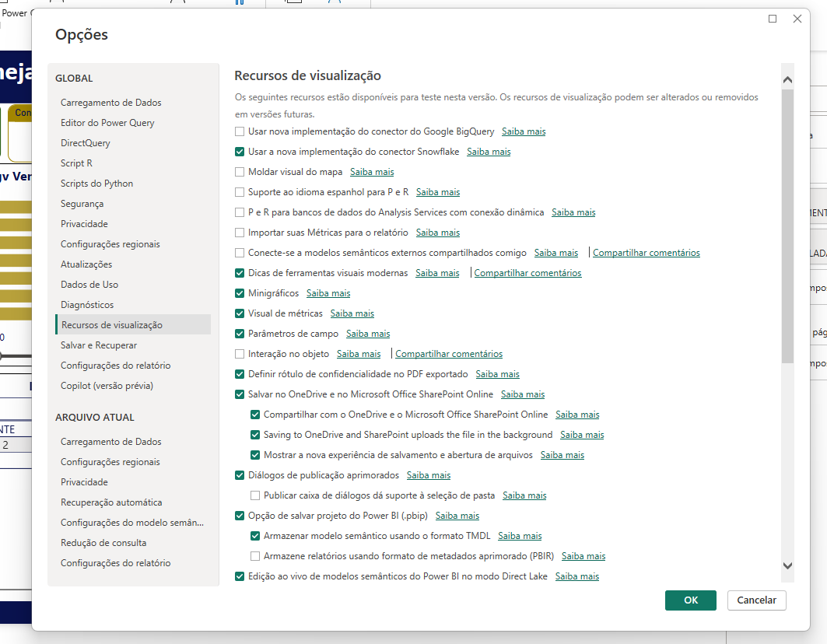Screen dimensions: 827x644
Task: Enable Moldar visual do mapa checkbox
Action: (x=240, y=172)
